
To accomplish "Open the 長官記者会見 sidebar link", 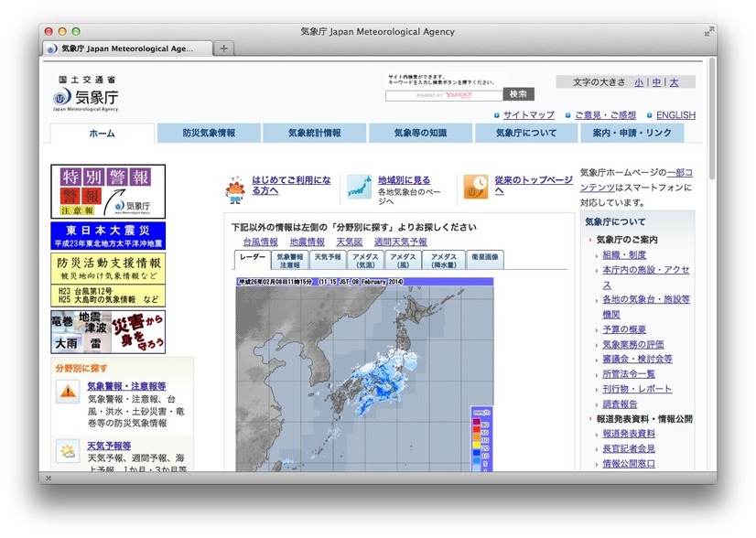I will tap(629, 449).
